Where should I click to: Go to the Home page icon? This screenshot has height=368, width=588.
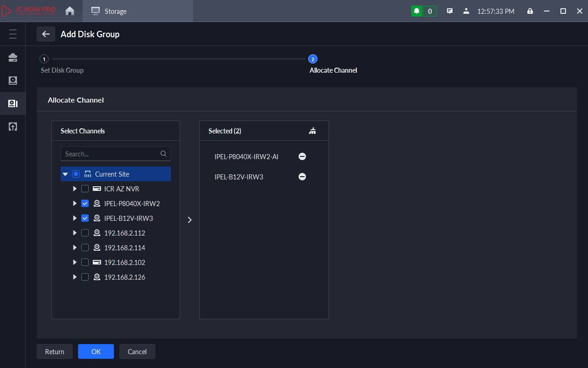tap(70, 11)
